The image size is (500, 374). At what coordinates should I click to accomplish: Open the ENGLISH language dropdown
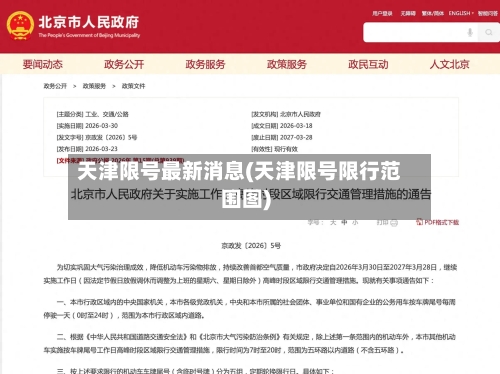461,13
